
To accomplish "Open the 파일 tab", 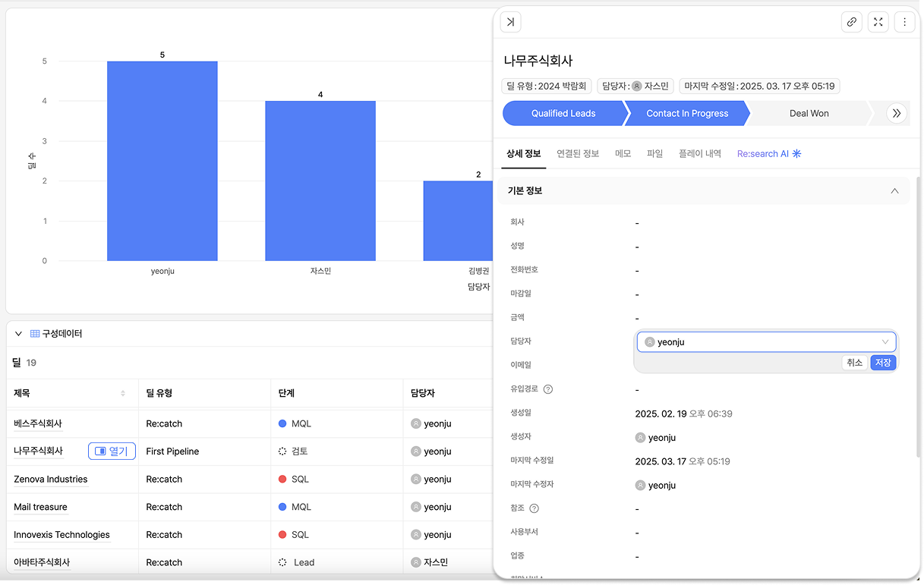I will click(655, 154).
